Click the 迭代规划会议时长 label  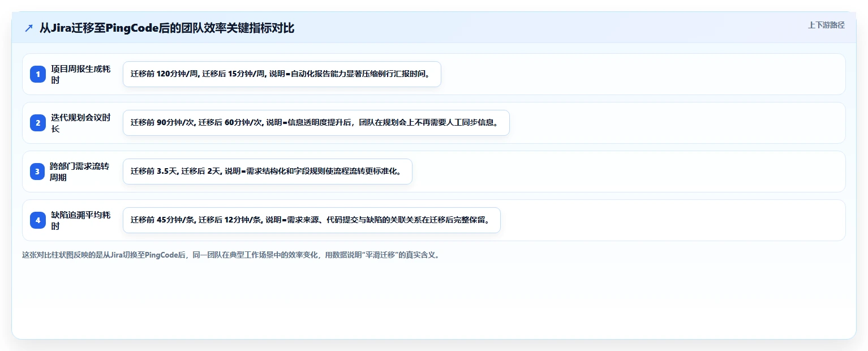[81, 123]
